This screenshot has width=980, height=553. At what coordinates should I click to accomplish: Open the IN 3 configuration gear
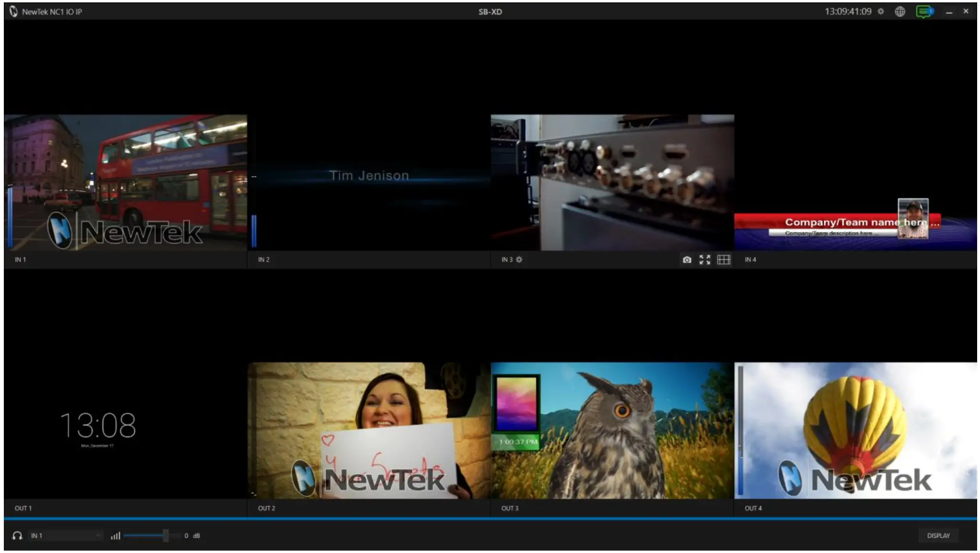coord(520,259)
